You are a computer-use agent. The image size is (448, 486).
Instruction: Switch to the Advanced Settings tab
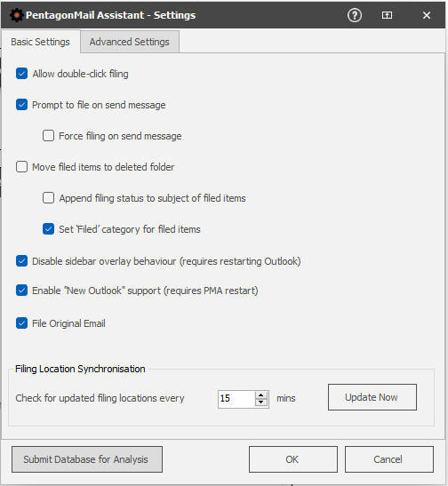(x=130, y=42)
